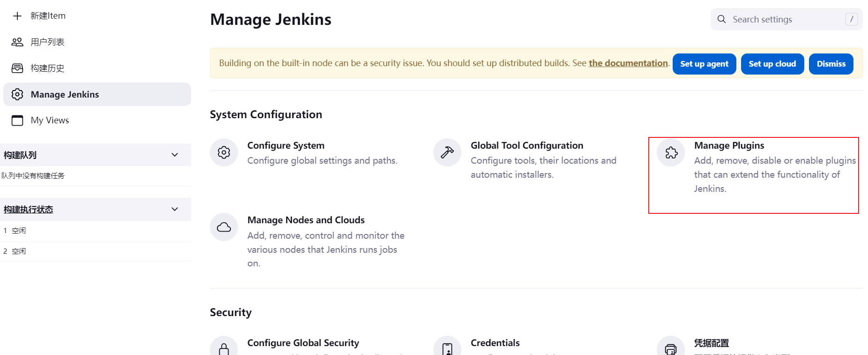Click the magnifier icon in search settings
The image size is (868, 355).
722,19
